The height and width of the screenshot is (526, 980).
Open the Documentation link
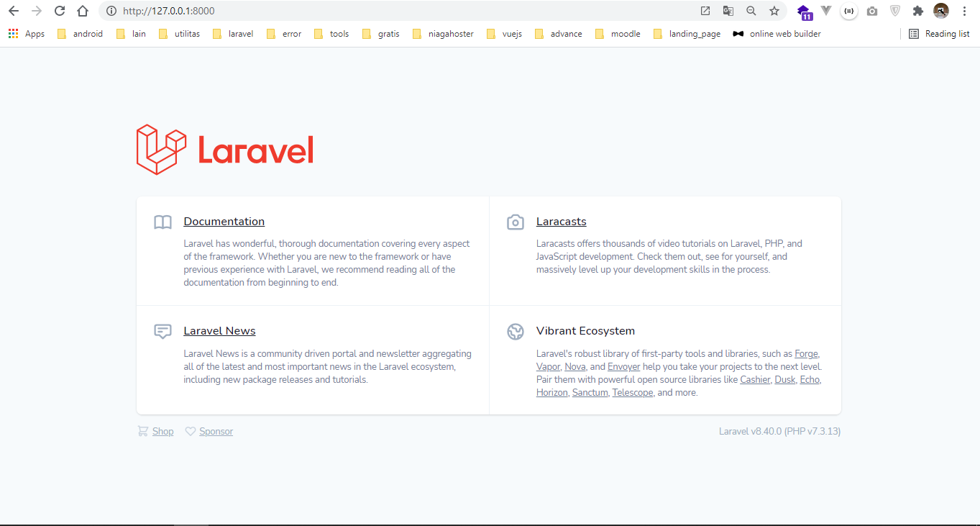tap(224, 222)
